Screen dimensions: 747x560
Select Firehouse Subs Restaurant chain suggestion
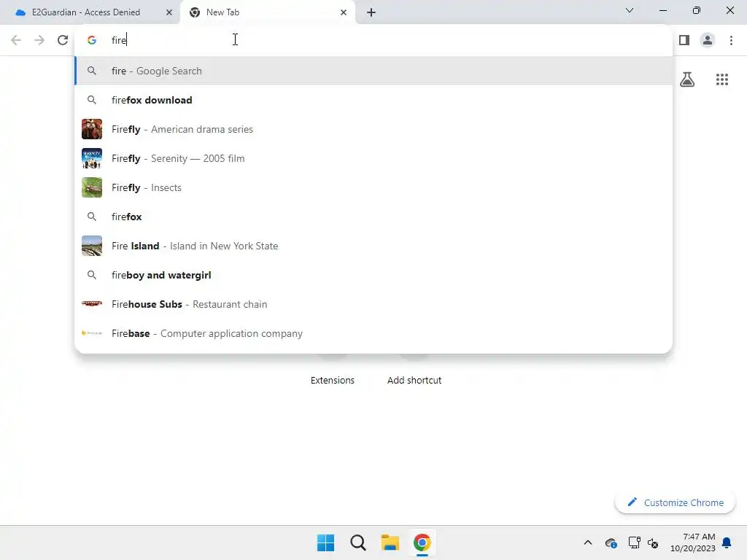point(373,304)
